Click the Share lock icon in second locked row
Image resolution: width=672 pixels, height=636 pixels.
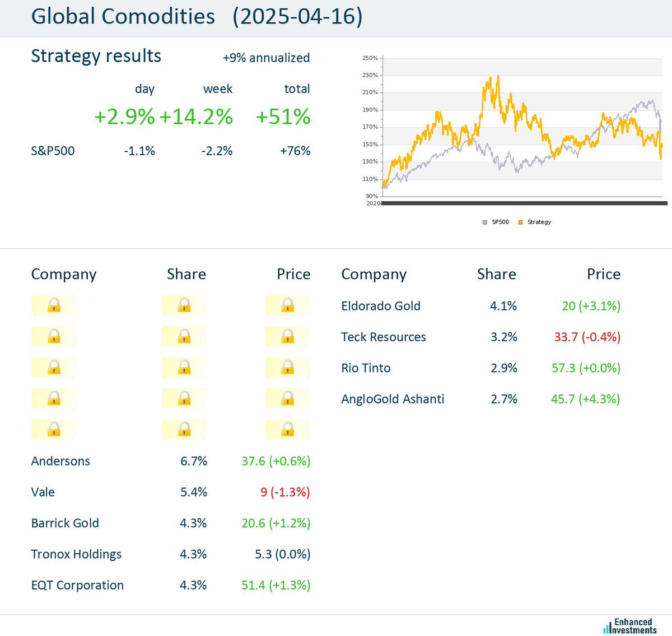(184, 336)
